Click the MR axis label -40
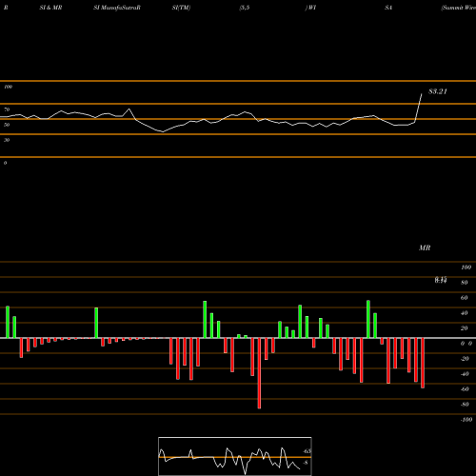The image size is (476, 476). click(465, 374)
